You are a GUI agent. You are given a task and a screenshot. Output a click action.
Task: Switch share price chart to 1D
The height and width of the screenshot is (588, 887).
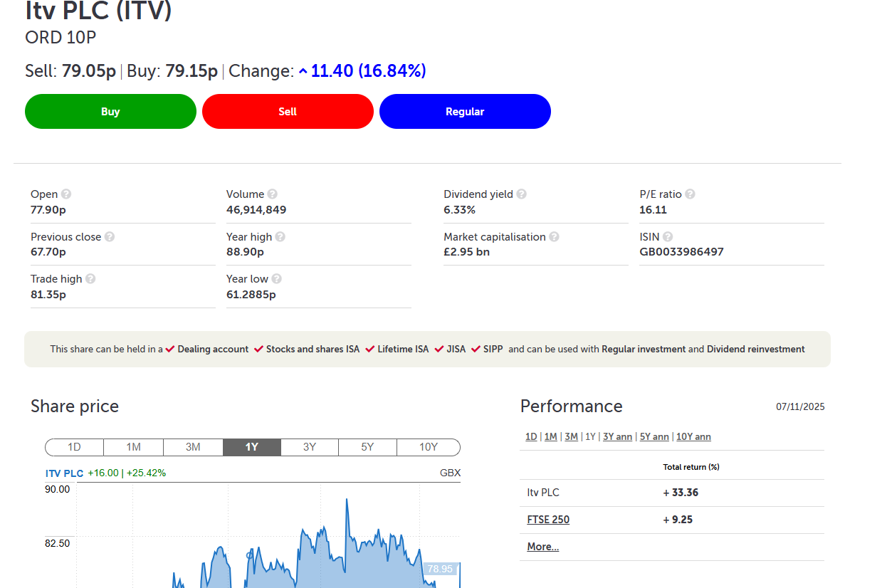[x=74, y=447]
